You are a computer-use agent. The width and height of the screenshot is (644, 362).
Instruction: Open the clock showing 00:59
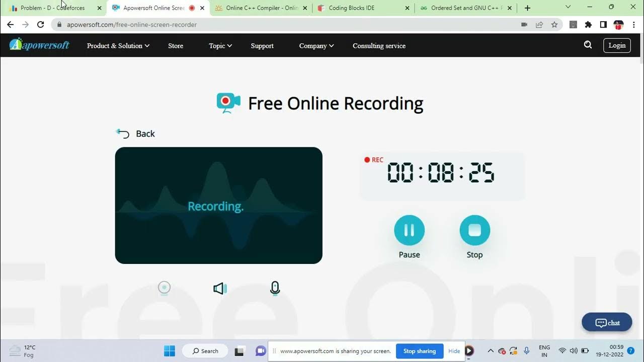tap(609, 351)
